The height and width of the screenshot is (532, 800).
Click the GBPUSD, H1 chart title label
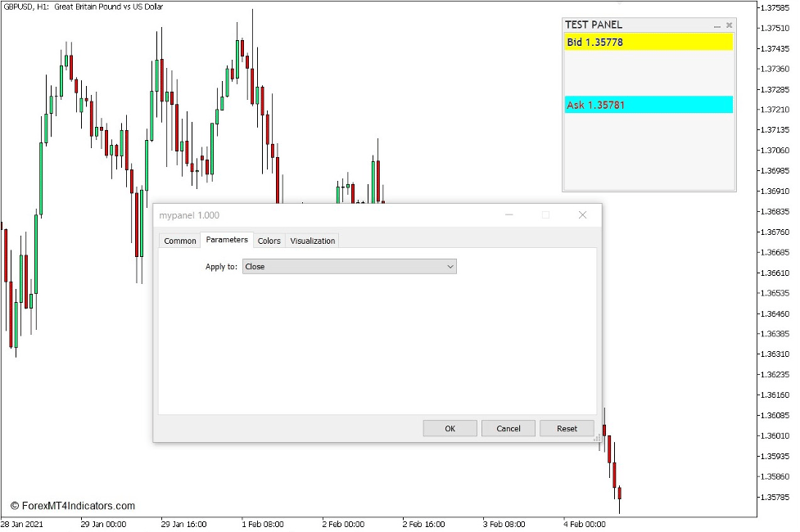point(82,7)
